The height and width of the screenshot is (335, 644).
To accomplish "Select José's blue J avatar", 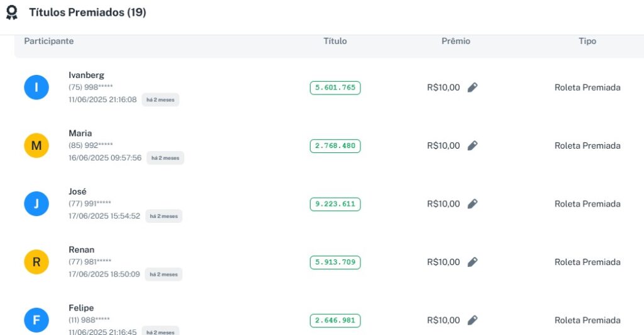I will 36,204.
